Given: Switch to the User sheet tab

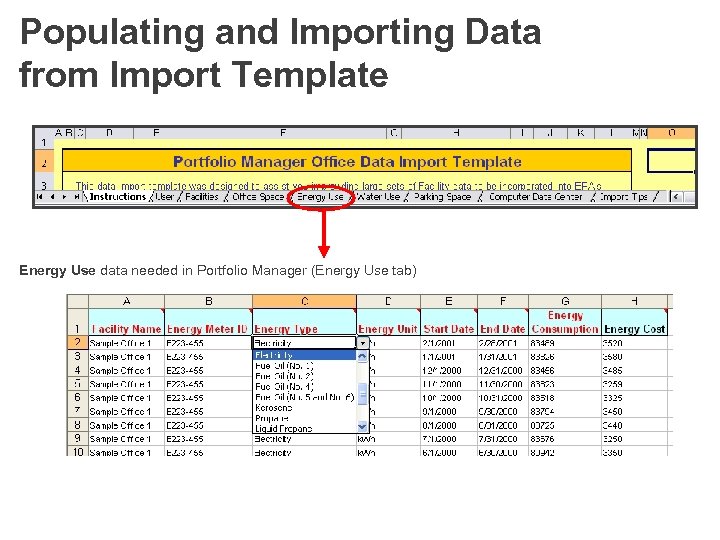Looking at the screenshot, I should (164, 197).
